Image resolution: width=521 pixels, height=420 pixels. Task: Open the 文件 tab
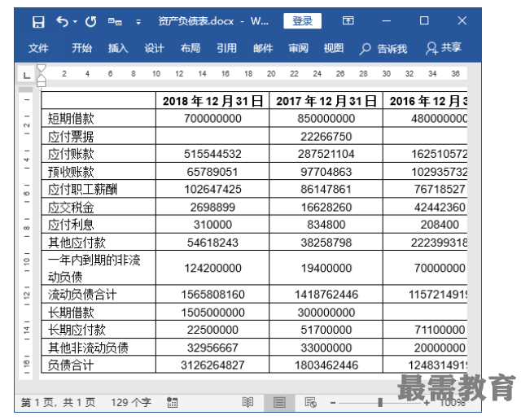pos(38,48)
